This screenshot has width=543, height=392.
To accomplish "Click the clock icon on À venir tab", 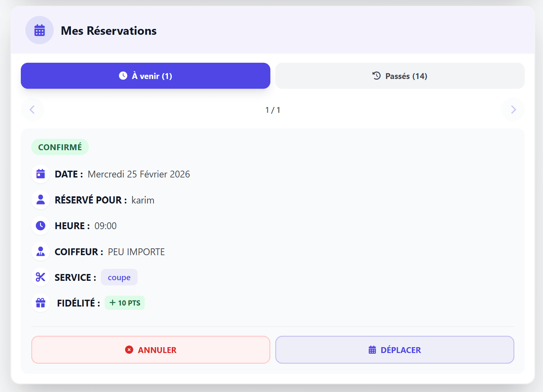I will [x=123, y=76].
